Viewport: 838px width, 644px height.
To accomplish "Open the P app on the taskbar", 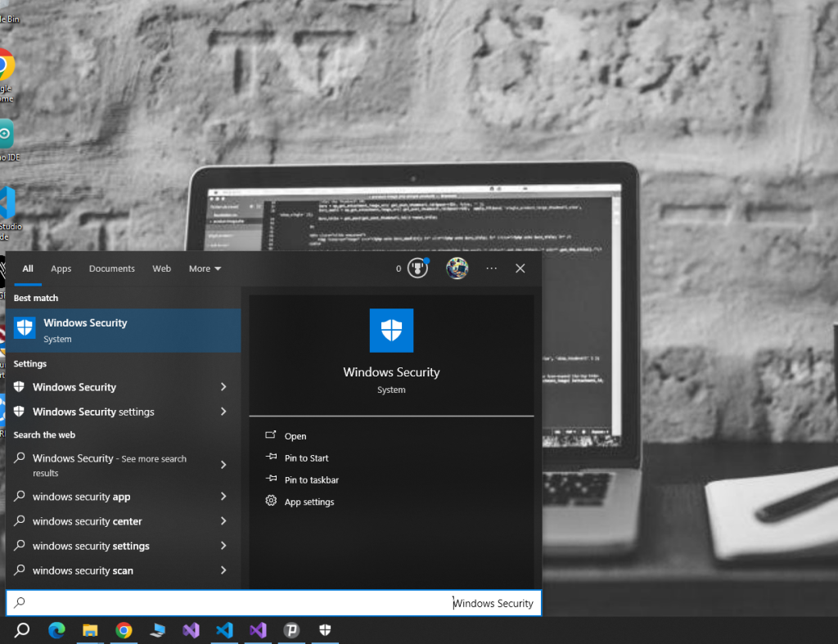I will click(x=291, y=631).
